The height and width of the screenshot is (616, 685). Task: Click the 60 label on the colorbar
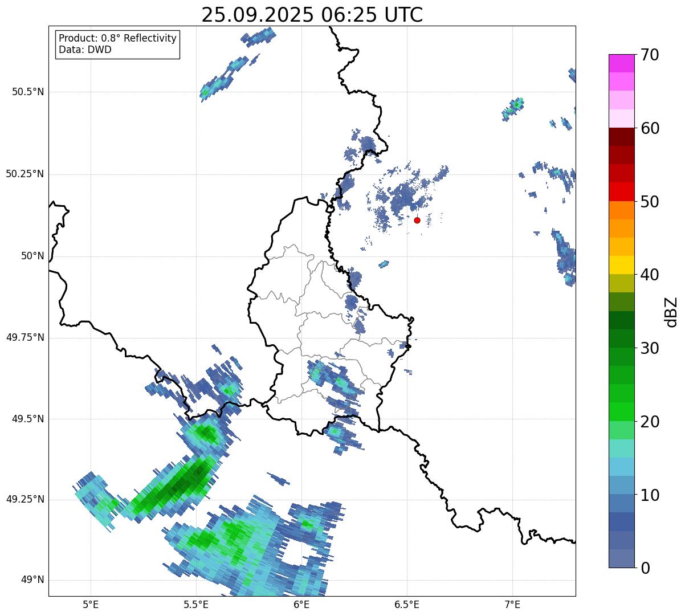650,128
